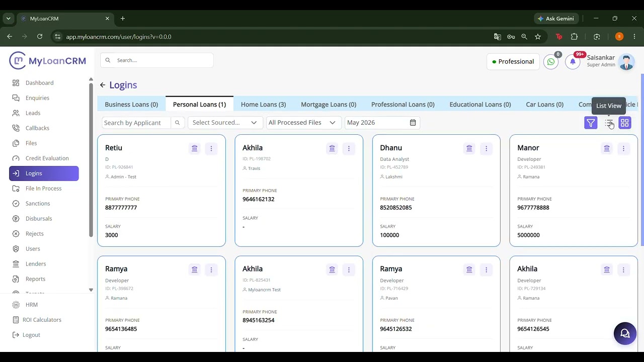Click the Professional plan button

click(x=513, y=62)
